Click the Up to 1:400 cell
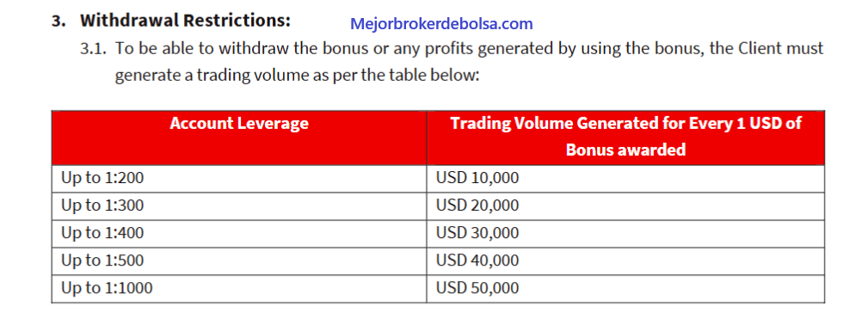868x331 pixels. (x=239, y=233)
